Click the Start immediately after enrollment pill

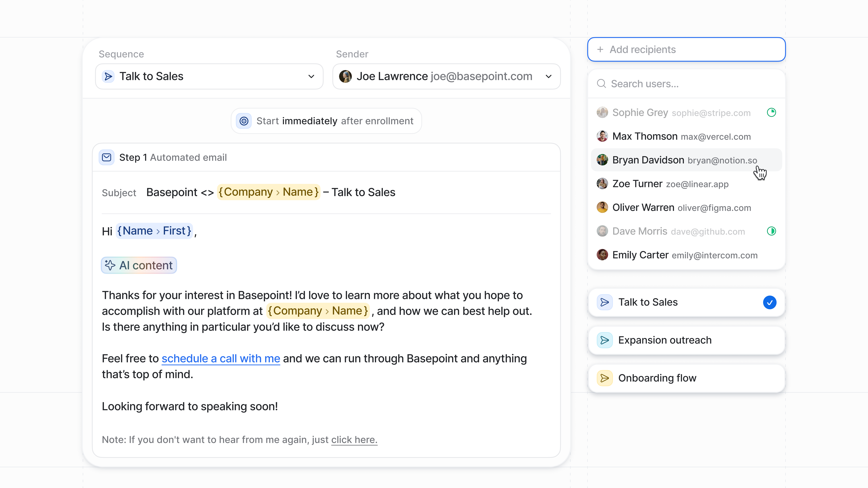coord(326,121)
